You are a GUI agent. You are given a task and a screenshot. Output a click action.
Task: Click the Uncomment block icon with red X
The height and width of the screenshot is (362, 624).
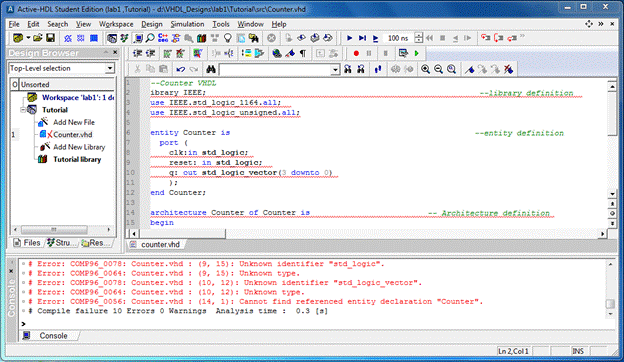tap(180, 53)
